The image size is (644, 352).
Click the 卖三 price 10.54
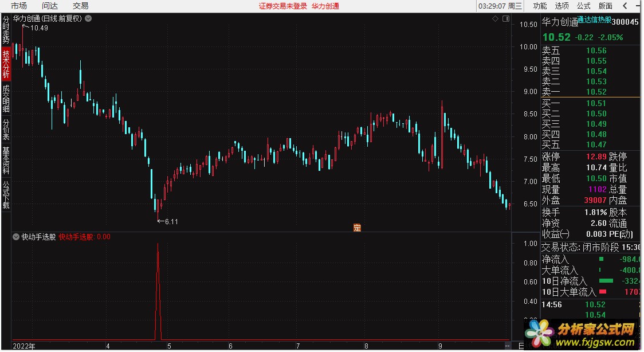coord(596,71)
